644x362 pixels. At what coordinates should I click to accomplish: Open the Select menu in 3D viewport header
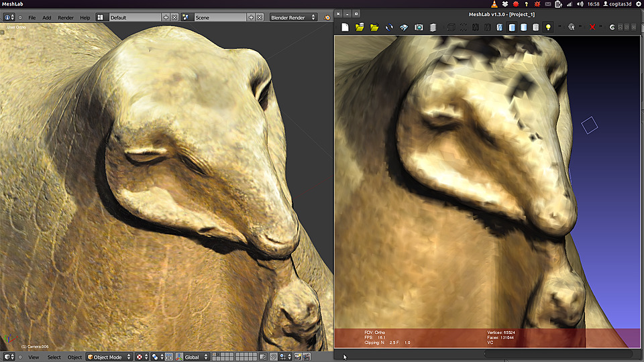[54, 357]
